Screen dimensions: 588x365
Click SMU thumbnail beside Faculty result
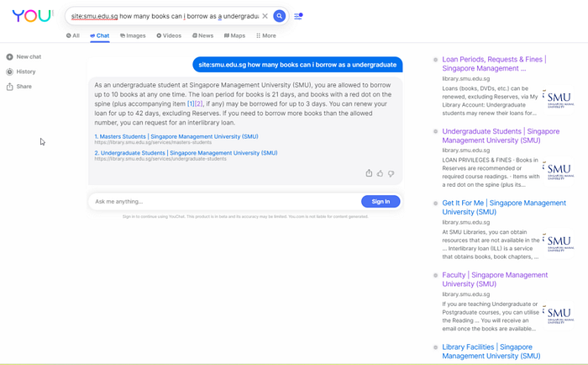click(559, 315)
